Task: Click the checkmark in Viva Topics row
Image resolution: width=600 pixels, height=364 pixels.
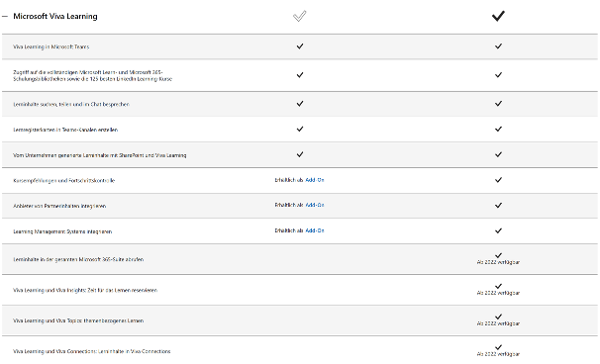Action: (x=498, y=317)
